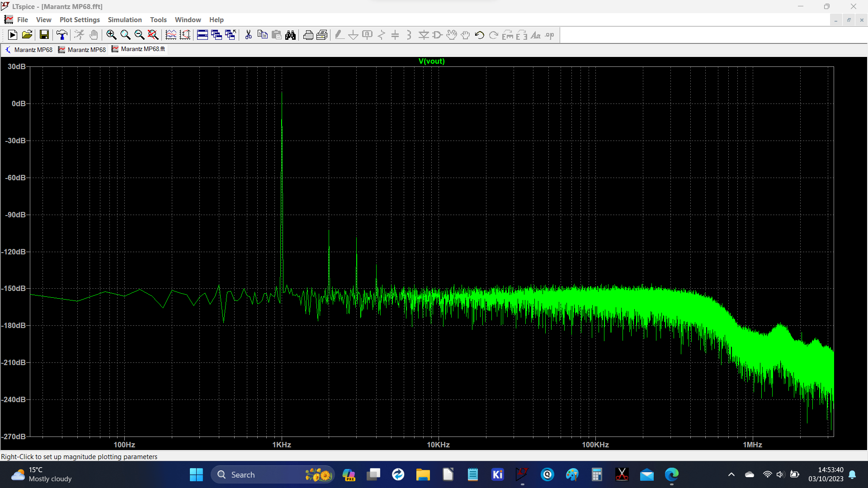Click the taskbar Search box
868x488 pixels.
click(273, 474)
